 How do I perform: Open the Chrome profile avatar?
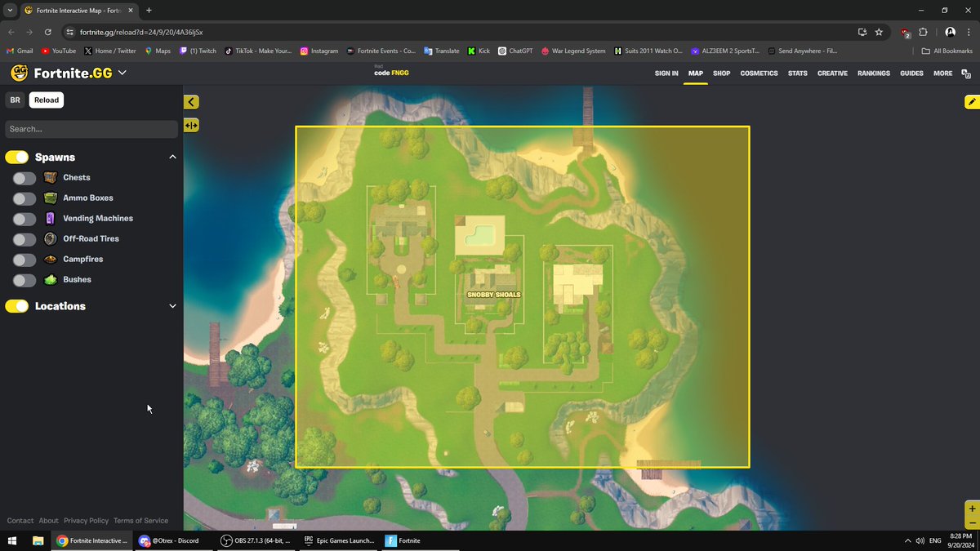950,32
